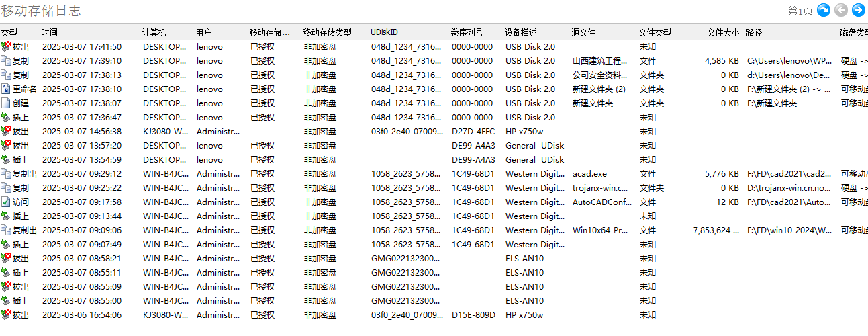The image size is (868, 336).
Task: Click HP x750w in the 14:56:38 row
Action: coord(524,131)
